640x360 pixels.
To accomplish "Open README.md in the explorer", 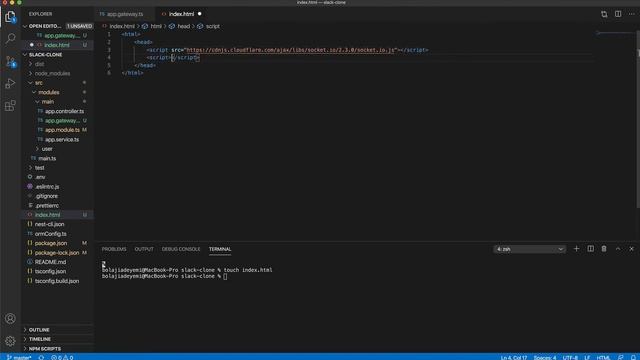I will click(57, 262).
